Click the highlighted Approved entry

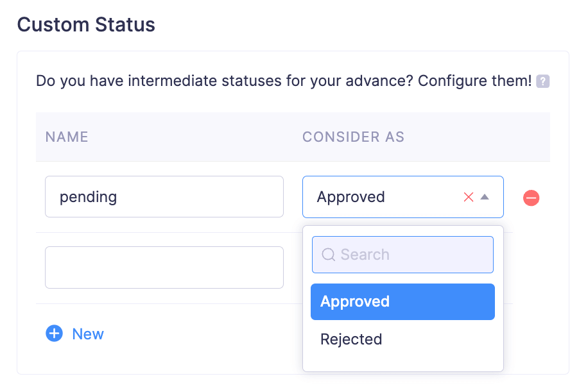[402, 301]
